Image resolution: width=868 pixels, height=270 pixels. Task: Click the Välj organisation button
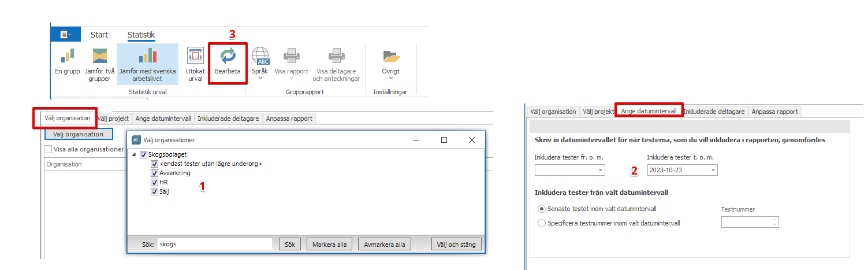(x=79, y=134)
